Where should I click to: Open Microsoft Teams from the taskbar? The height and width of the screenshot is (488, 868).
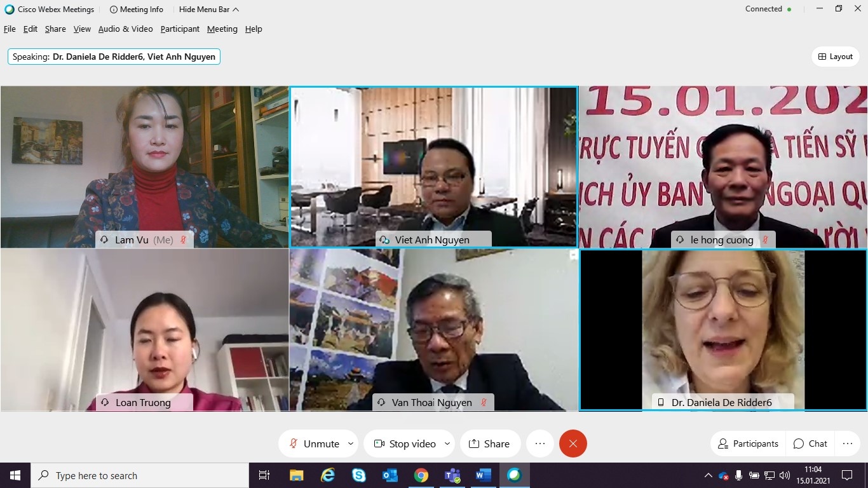452,475
